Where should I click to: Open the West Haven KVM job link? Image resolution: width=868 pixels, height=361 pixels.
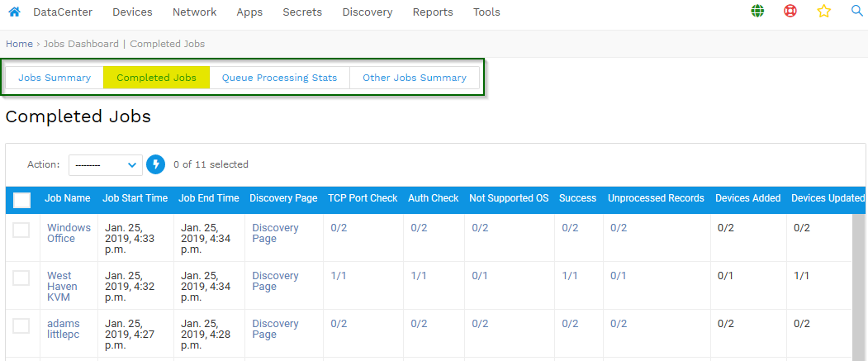[62, 287]
